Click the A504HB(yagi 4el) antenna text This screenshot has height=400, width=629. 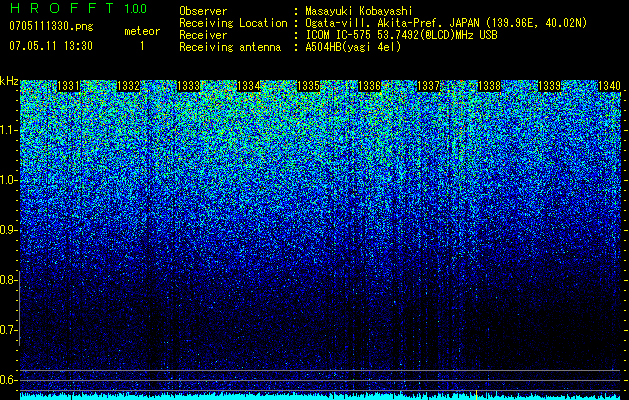pyautogui.click(x=353, y=47)
